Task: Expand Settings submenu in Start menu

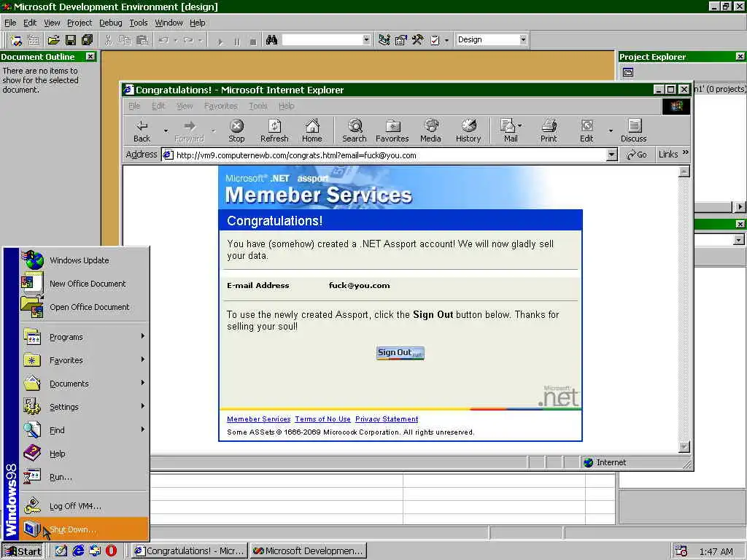Action: click(83, 407)
